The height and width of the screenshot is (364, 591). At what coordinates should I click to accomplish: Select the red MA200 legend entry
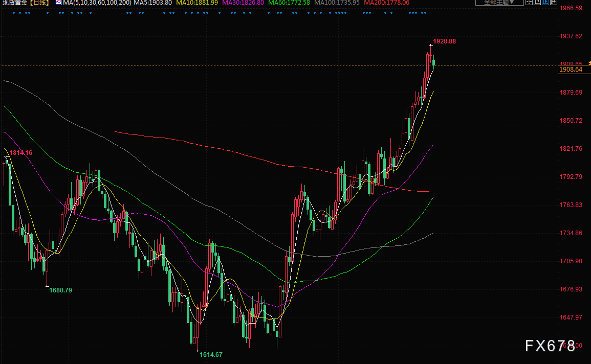click(387, 3)
